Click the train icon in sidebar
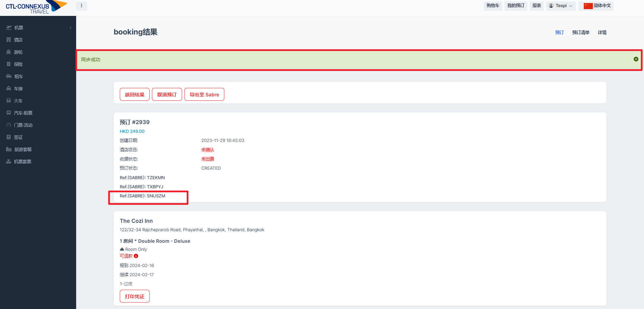 (x=9, y=101)
